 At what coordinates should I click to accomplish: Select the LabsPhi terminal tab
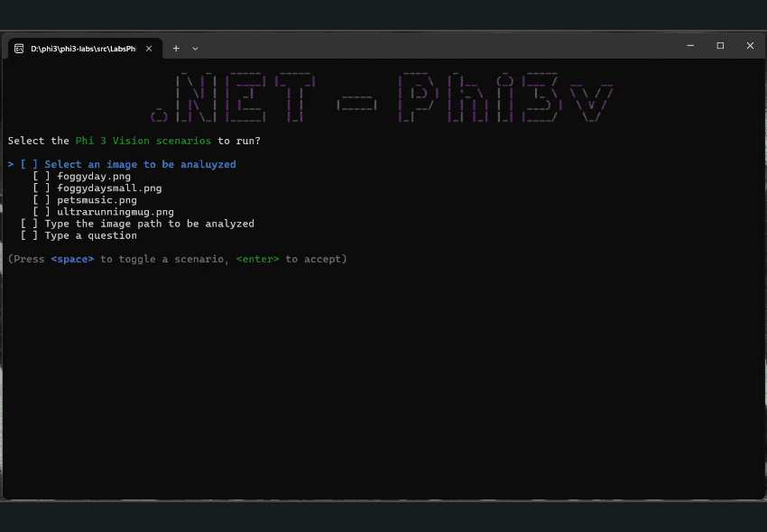click(86, 50)
